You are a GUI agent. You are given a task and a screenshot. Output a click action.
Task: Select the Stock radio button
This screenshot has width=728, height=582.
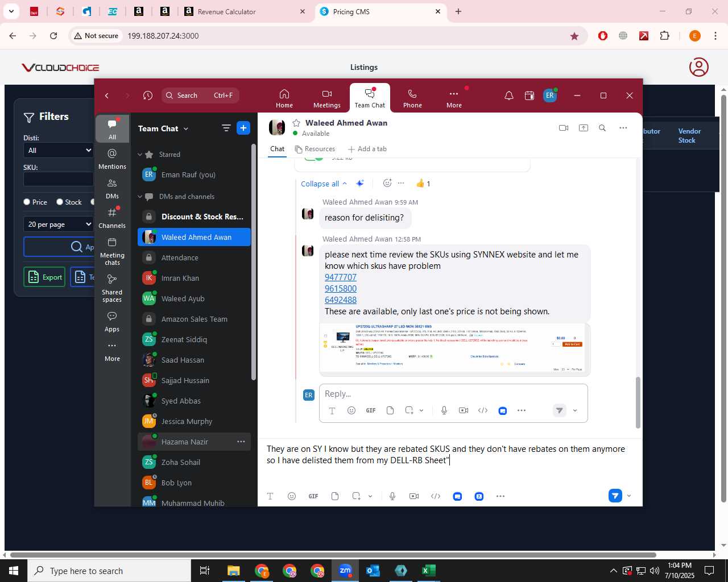60,202
